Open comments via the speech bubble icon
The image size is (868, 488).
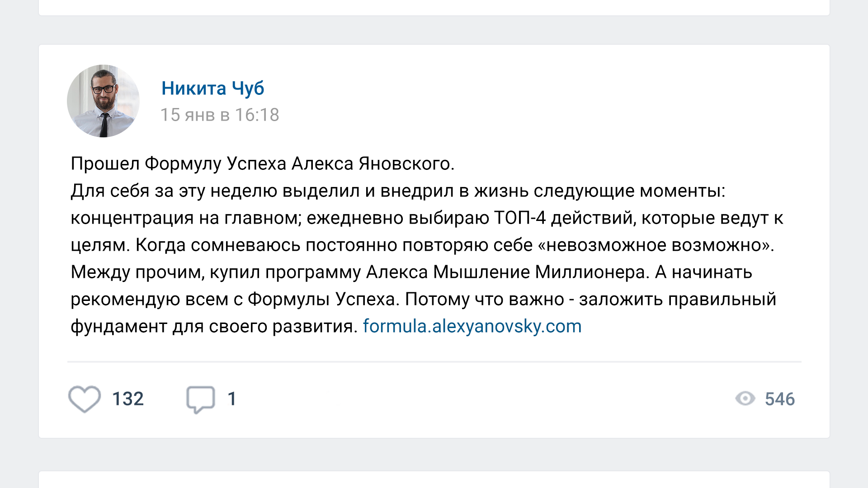click(200, 399)
